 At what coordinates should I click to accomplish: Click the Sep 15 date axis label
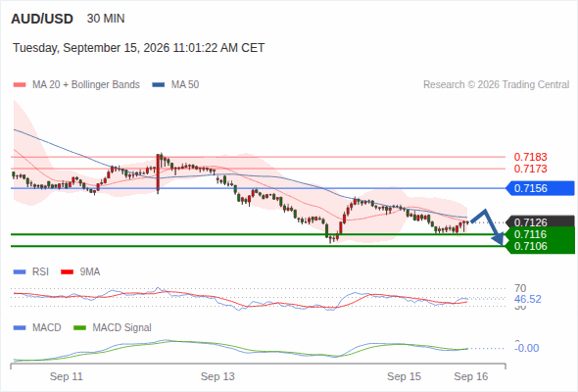pos(404,376)
